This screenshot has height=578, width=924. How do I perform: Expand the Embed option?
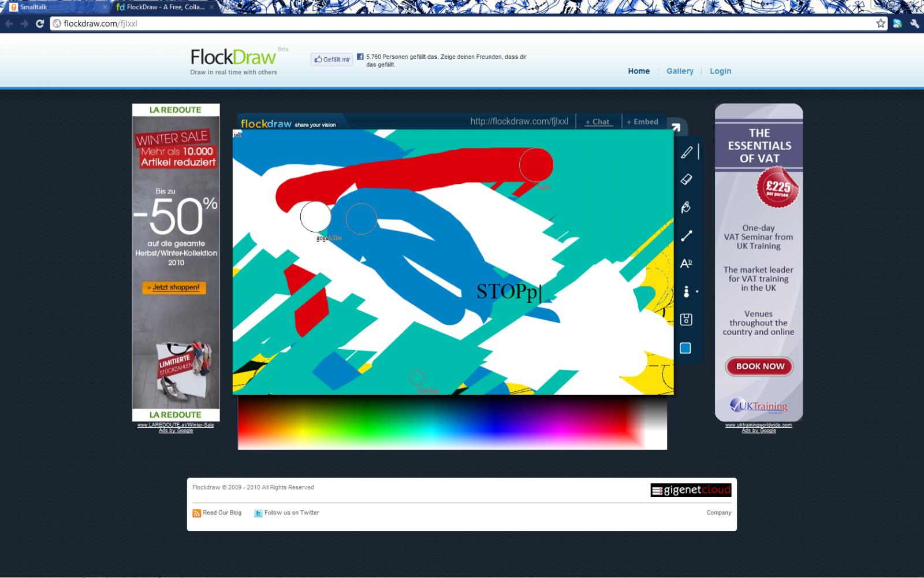(643, 122)
